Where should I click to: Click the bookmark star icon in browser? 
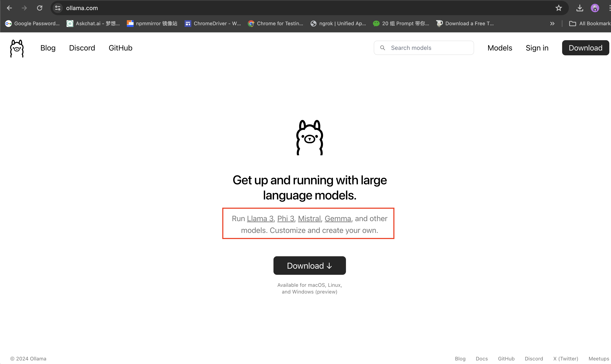pyautogui.click(x=559, y=7)
